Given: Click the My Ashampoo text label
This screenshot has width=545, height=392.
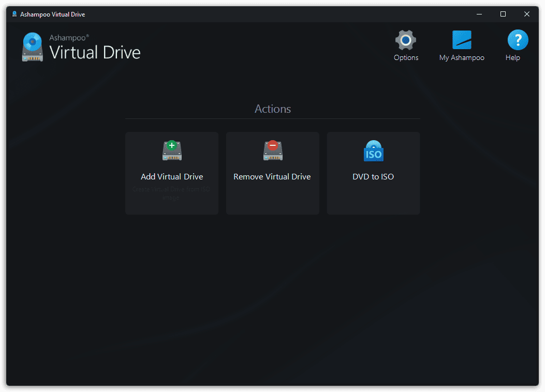Looking at the screenshot, I should coord(462,57).
